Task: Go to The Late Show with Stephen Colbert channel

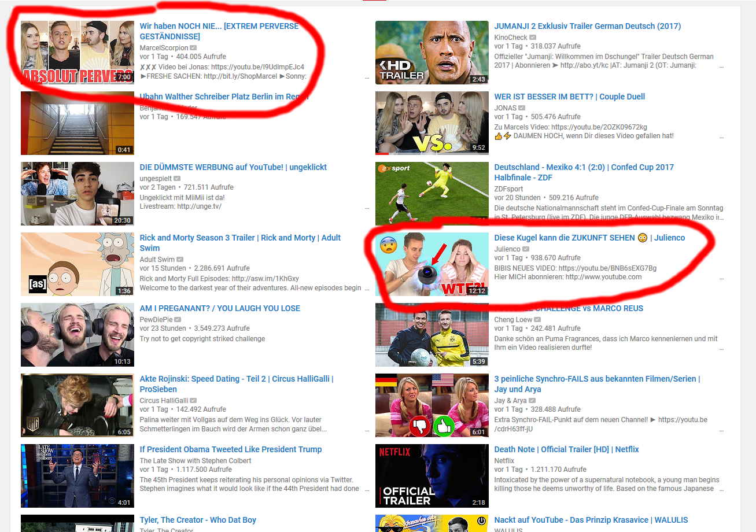Action: (196, 461)
